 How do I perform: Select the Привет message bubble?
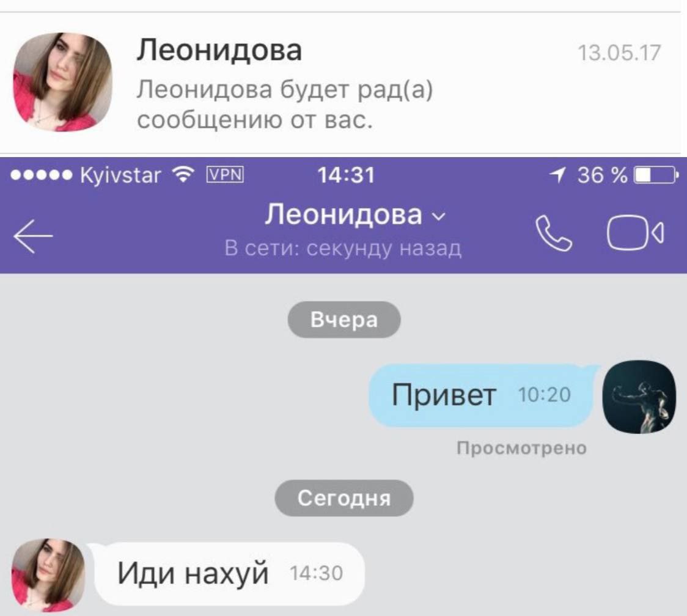click(483, 395)
